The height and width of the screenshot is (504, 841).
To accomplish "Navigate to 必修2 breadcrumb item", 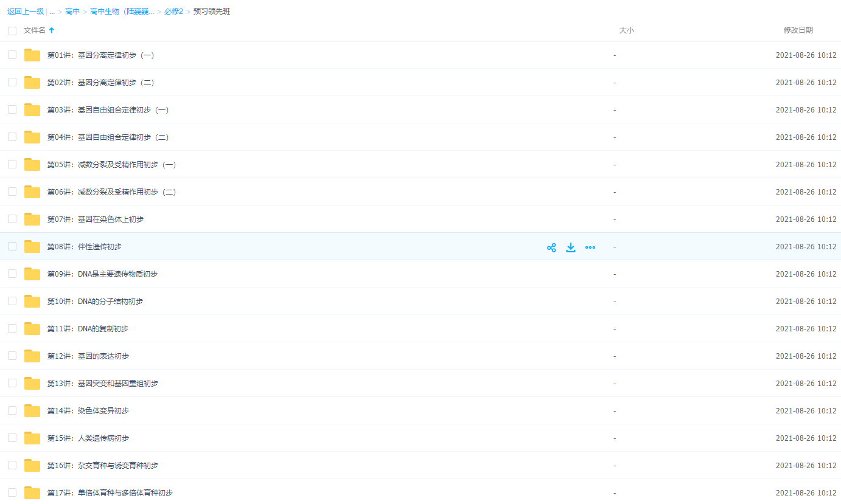I will point(173,12).
